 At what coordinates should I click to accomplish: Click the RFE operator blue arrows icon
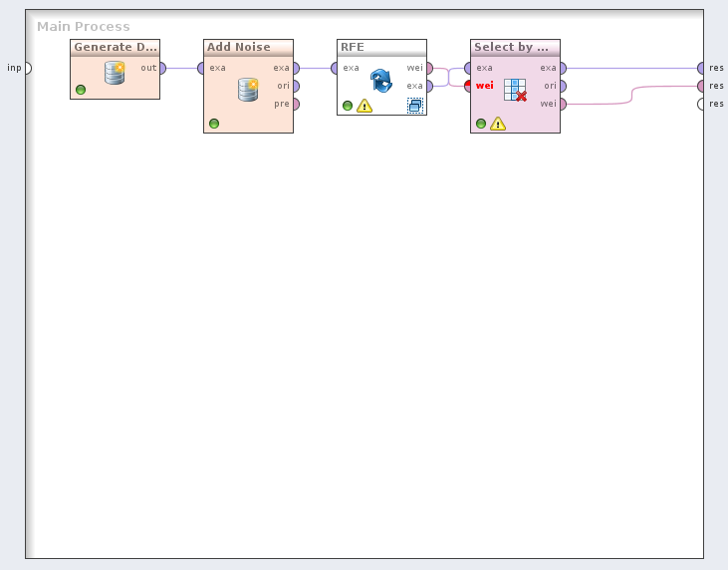tap(381, 81)
